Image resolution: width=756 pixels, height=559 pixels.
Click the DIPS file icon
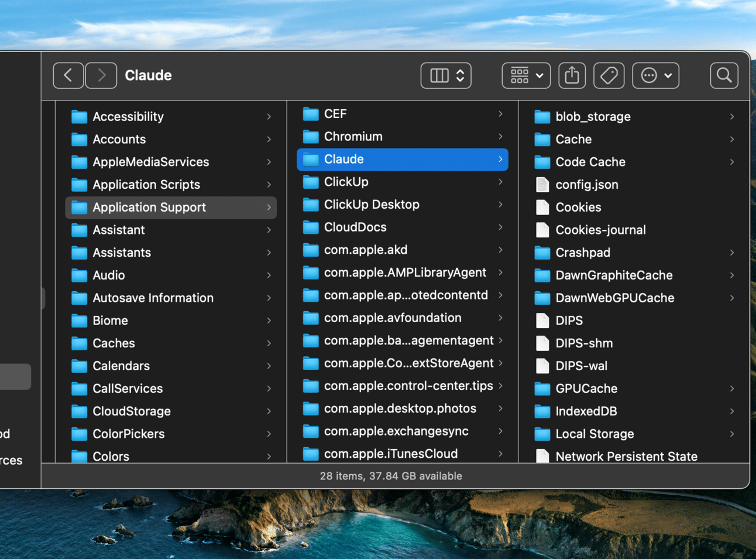[x=542, y=321]
